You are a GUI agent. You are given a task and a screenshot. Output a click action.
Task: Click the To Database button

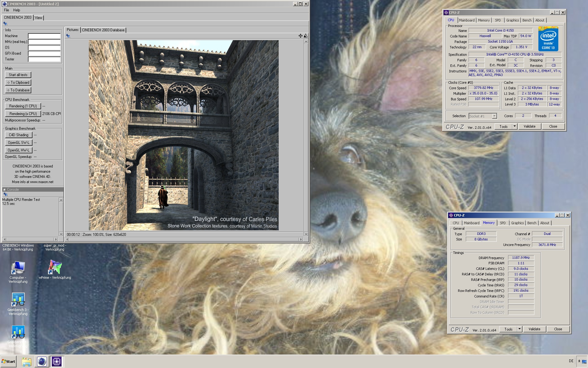pos(18,90)
